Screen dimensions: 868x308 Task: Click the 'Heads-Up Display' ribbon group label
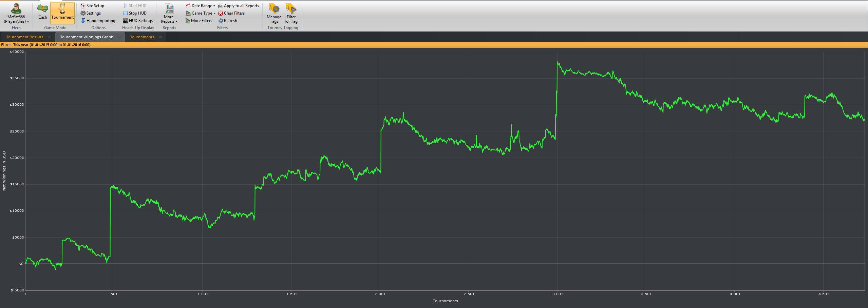[x=138, y=28]
